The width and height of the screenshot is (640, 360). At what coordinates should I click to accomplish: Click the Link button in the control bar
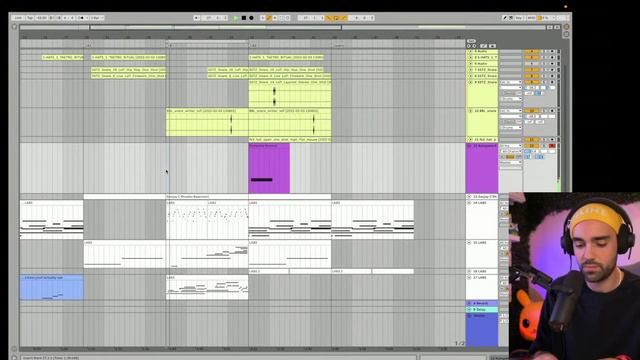[18, 18]
